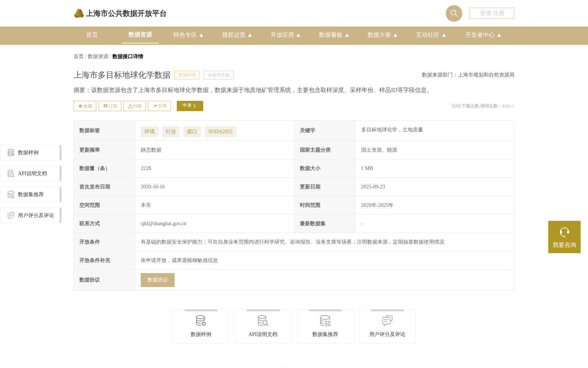Click the 登录 注册 button
This screenshot has height=368, width=588.
pyautogui.click(x=492, y=13)
